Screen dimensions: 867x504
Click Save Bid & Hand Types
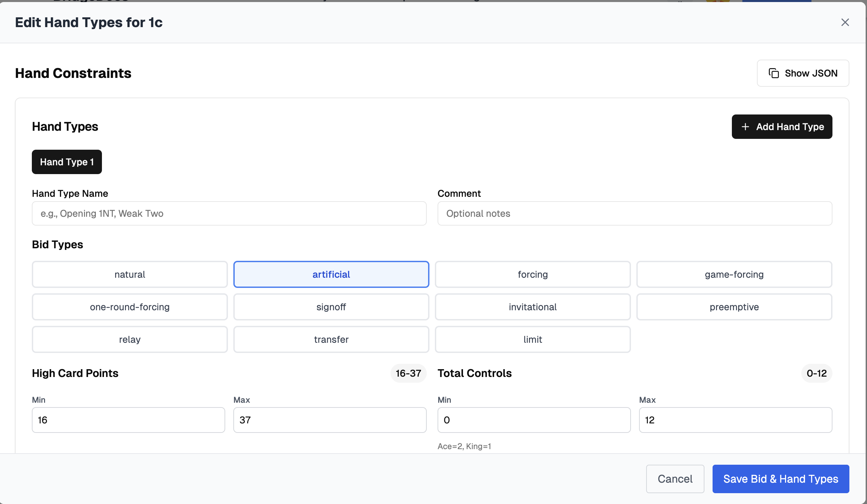tap(780, 479)
